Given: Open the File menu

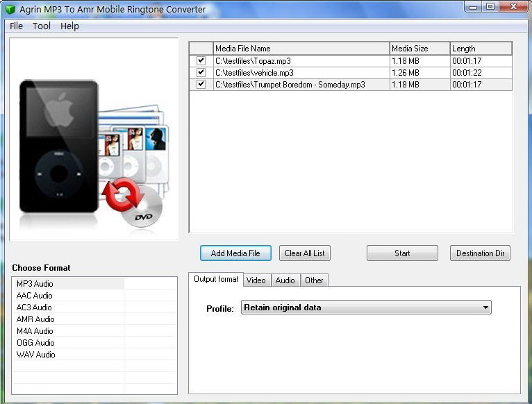Looking at the screenshot, I should [x=16, y=26].
